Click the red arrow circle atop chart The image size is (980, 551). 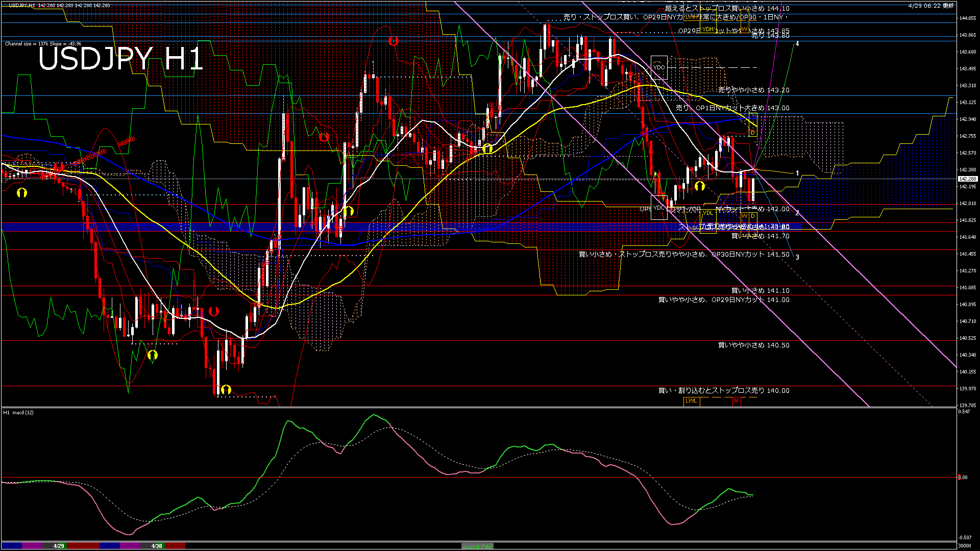pyautogui.click(x=393, y=41)
